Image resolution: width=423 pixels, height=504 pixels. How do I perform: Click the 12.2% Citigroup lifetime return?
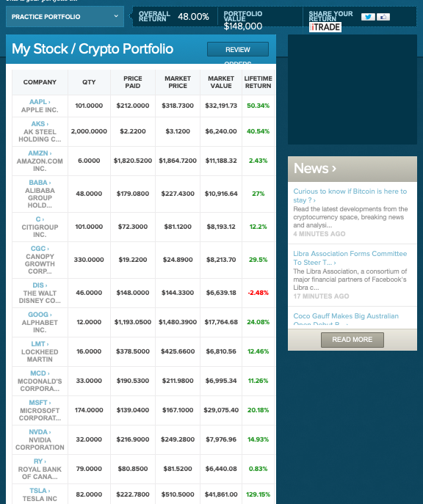(258, 227)
